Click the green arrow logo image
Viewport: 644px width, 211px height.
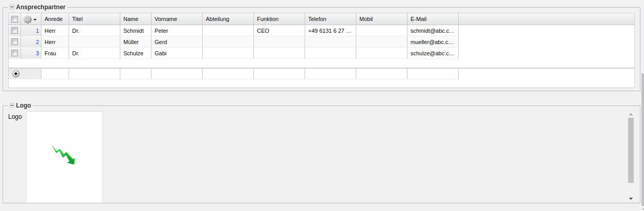pyautogui.click(x=64, y=155)
